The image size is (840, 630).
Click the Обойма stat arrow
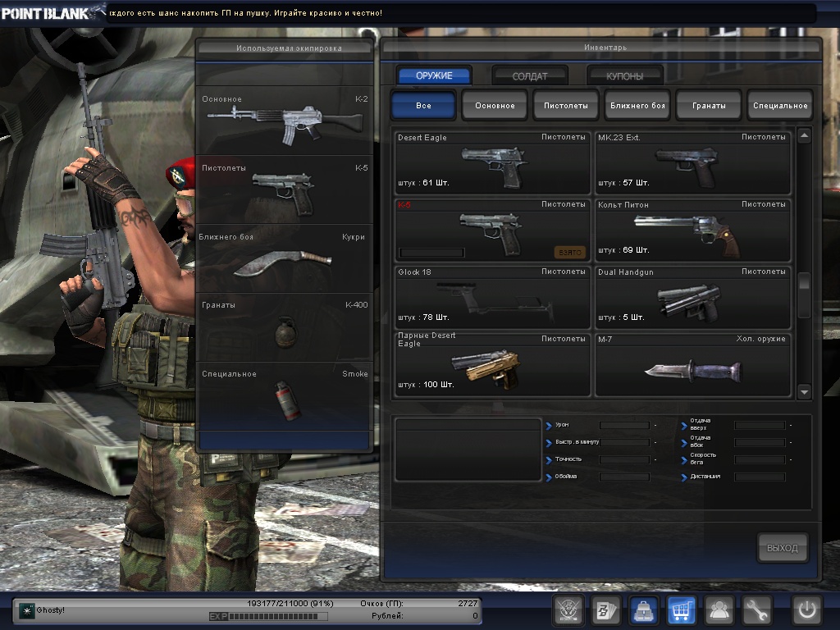[549, 477]
